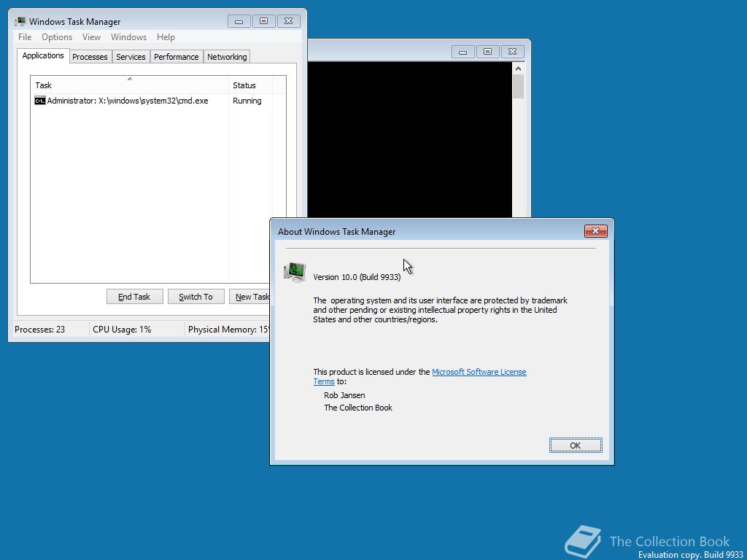Click the New Task button
747x560 pixels.
coord(249,297)
